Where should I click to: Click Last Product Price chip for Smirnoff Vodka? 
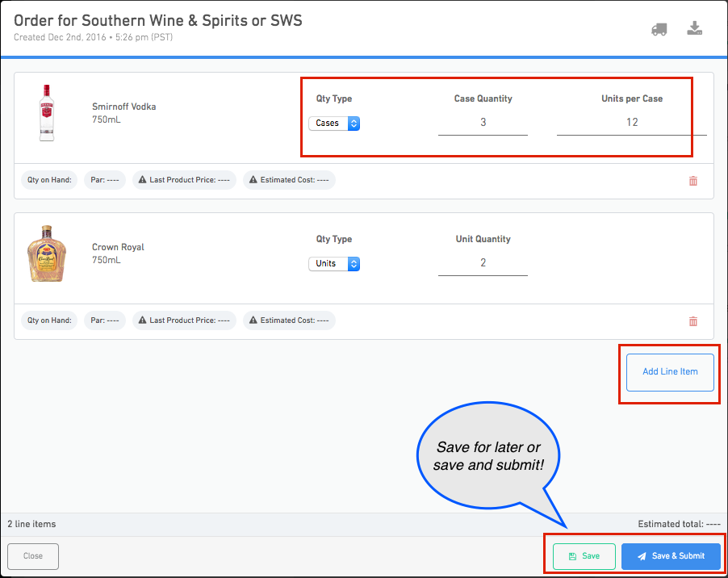pos(184,180)
